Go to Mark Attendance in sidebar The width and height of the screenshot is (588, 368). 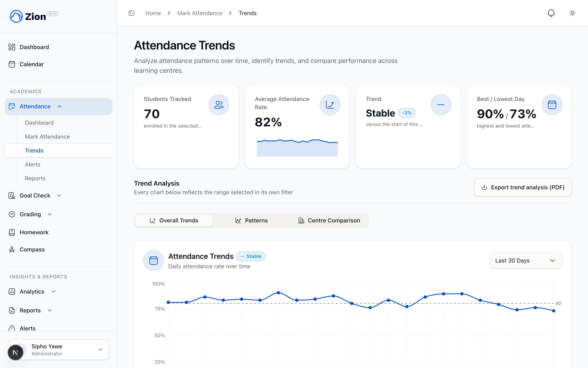[x=47, y=137]
